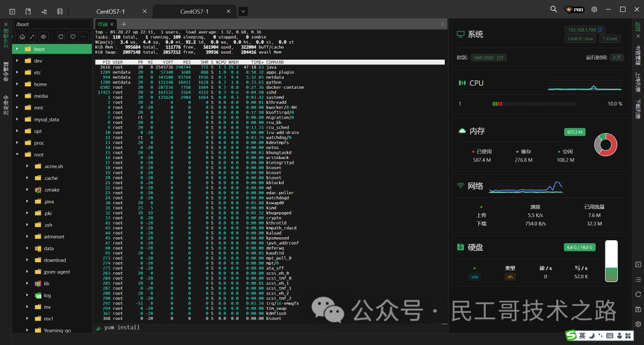644x345 pixels.
Task: Expand the .acme.sh folder
Action: coord(27,166)
